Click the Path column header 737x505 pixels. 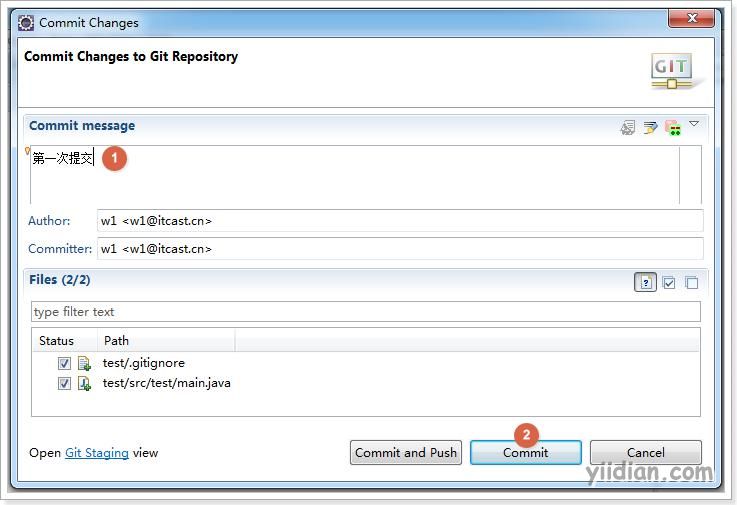pos(166,340)
